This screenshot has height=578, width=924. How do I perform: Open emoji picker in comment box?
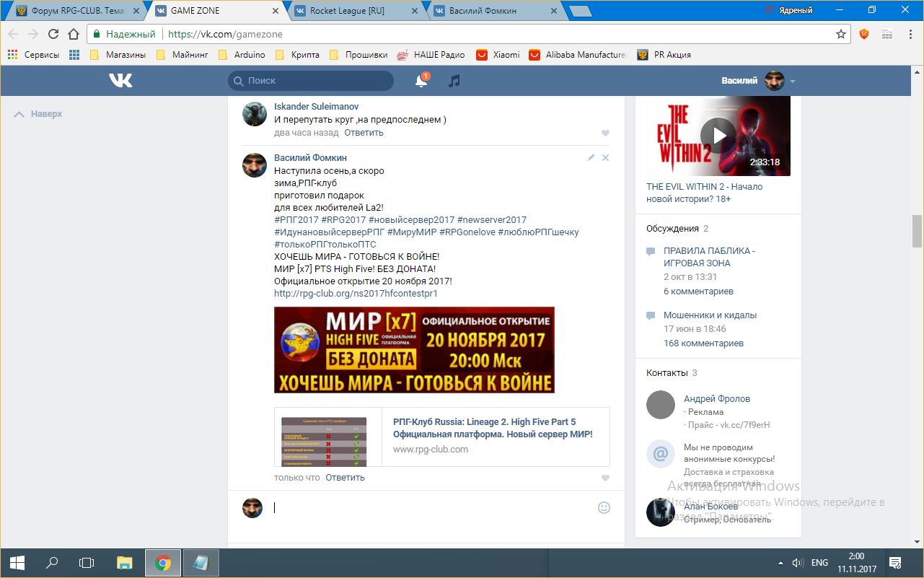coord(604,507)
